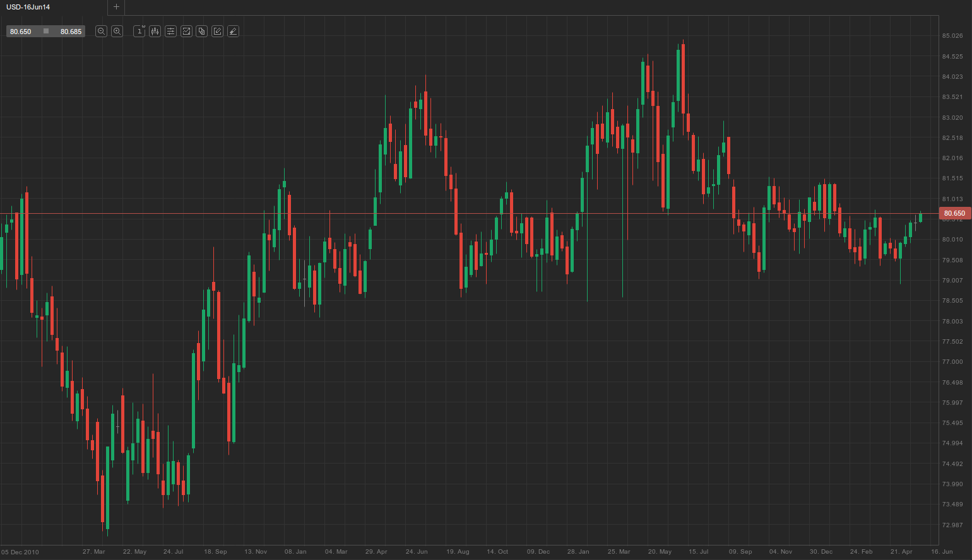This screenshot has height=560, width=972.
Task: Click the bid price 80.650 button
Action: pos(21,32)
